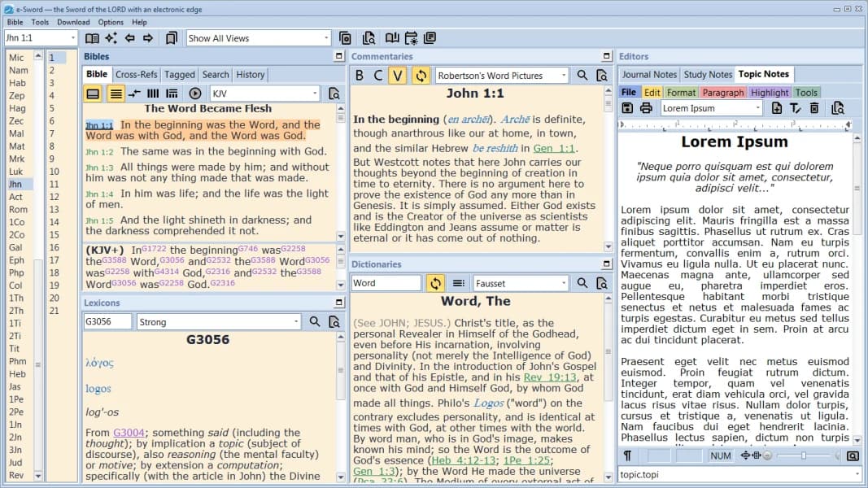Switch to the Study Notes tab

708,74
